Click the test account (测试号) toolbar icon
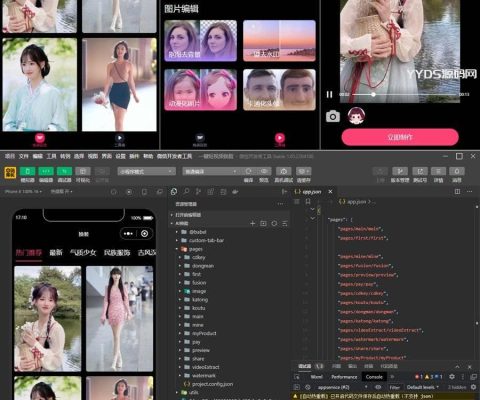 pyautogui.click(x=420, y=171)
